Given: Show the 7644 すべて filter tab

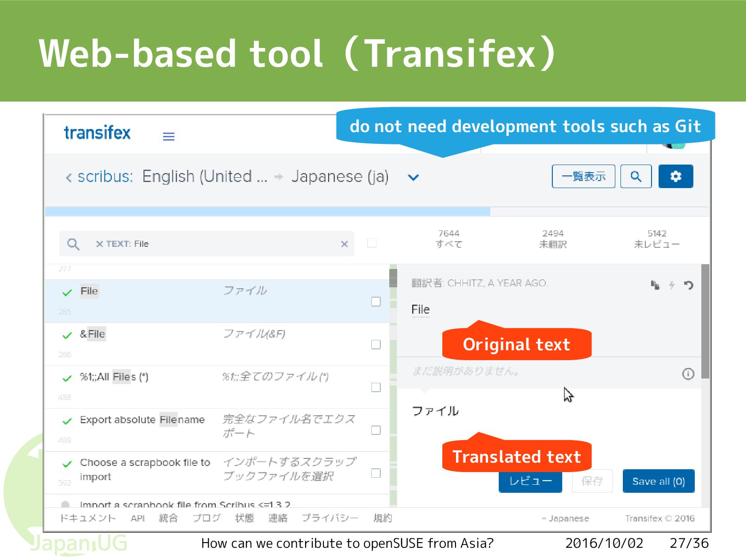Looking at the screenshot, I should click(449, 239).
